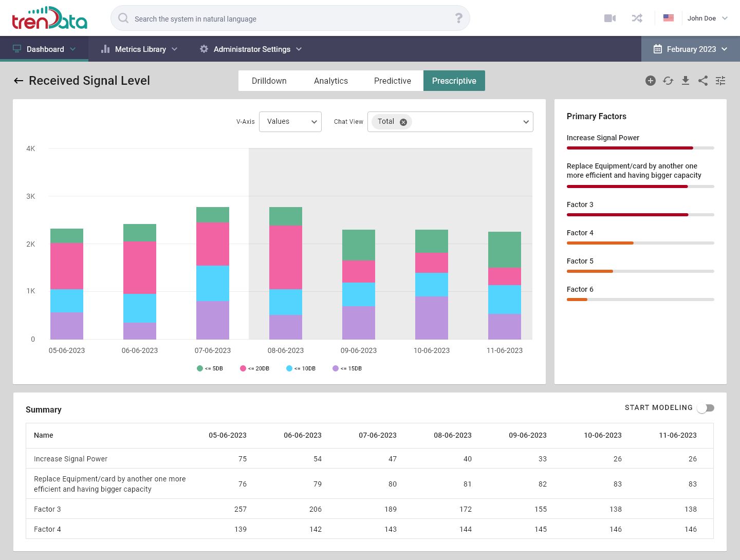Toggle the <= 20DB legend series
Image resolution: width=740 pixels, height=560 pixels.
point(254,368)
